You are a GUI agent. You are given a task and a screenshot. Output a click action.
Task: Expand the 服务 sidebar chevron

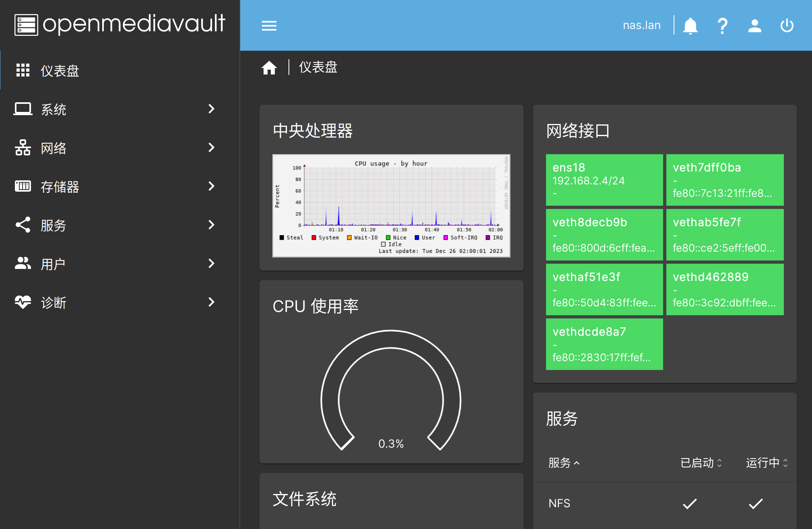[211, 225]
